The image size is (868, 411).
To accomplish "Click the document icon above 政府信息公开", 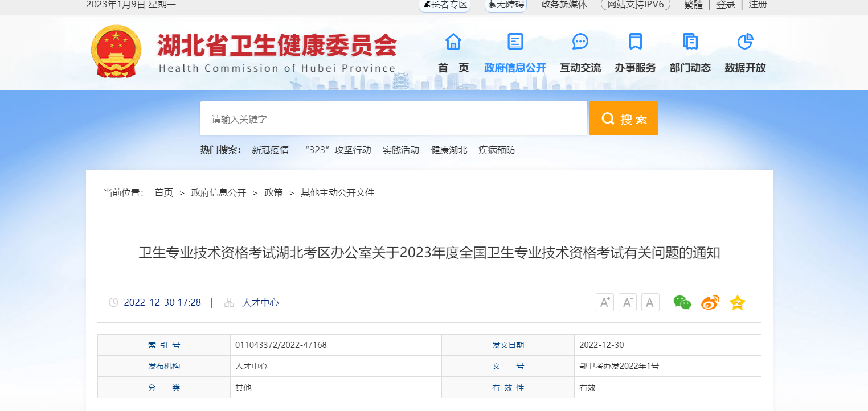I will click(x=515, y=42).
